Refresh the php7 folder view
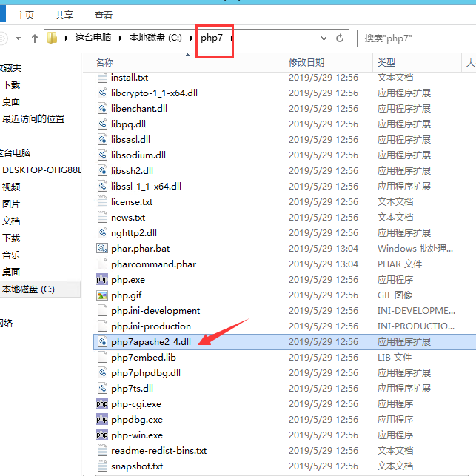 tap(340, 38)
